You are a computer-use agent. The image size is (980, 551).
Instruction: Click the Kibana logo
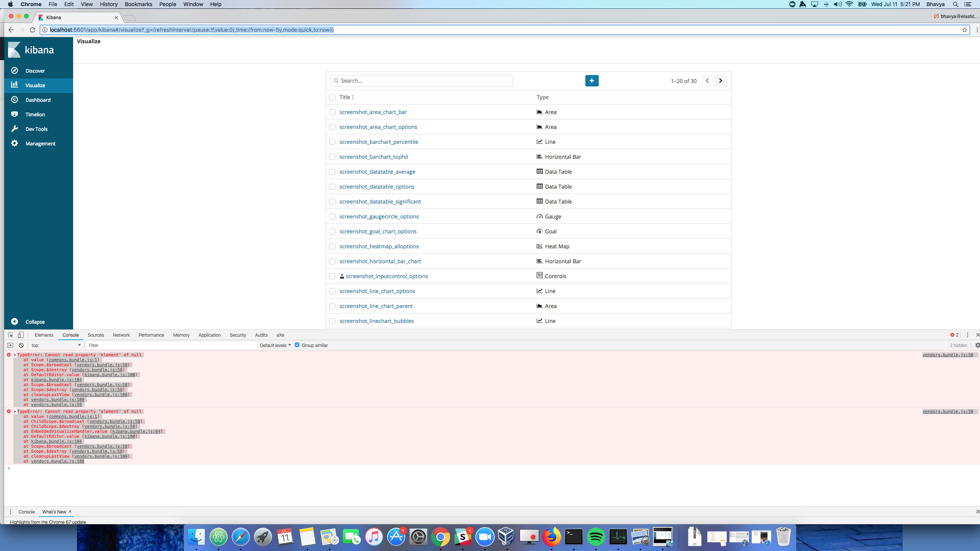click(31, 50)
